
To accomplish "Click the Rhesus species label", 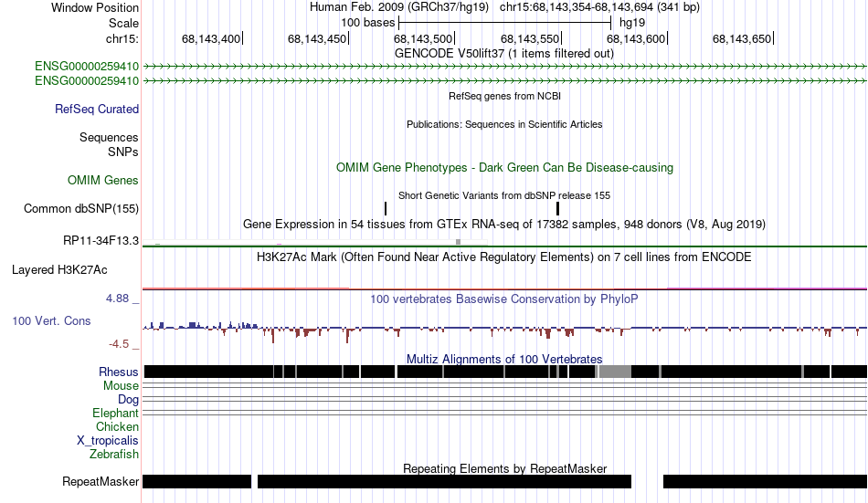I will pyautogui.click(x=119, y=372).
